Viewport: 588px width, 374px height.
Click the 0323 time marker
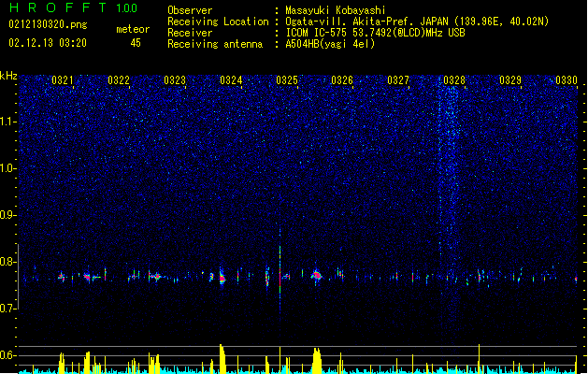click(175, 80)
